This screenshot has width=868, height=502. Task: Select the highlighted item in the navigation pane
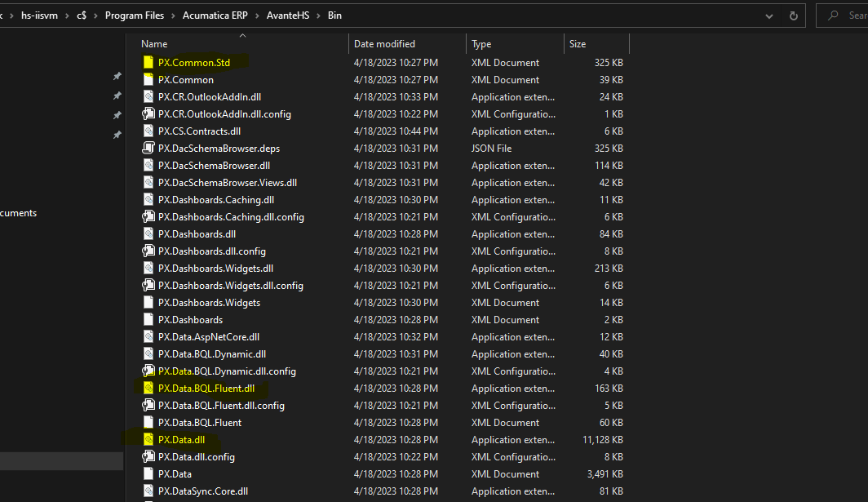coord(61,461)
